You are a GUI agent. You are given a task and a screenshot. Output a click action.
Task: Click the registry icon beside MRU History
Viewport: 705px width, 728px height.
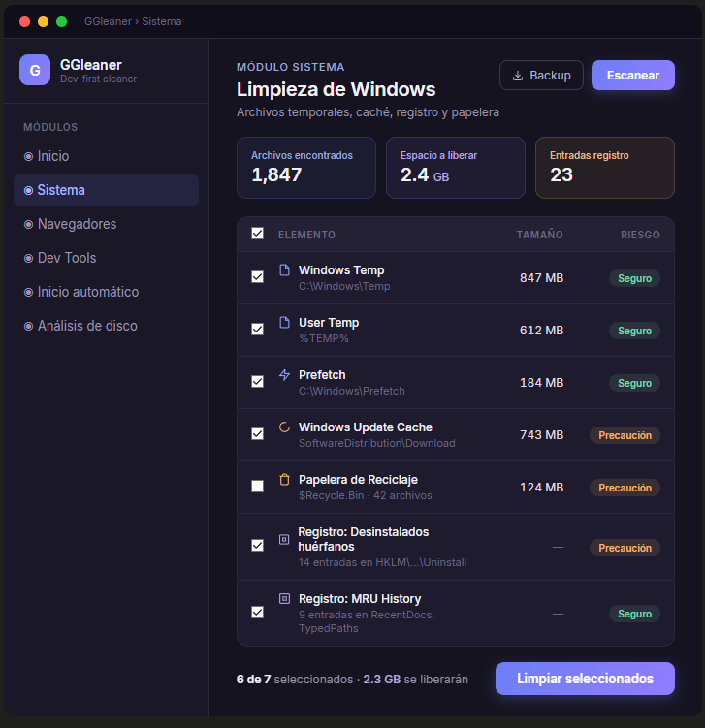(284, 599)
